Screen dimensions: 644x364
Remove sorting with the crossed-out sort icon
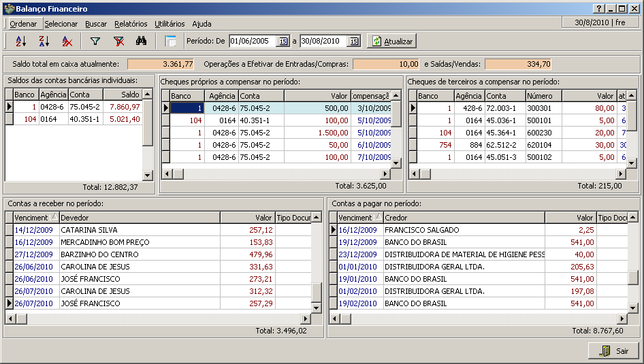pos(67,41)
